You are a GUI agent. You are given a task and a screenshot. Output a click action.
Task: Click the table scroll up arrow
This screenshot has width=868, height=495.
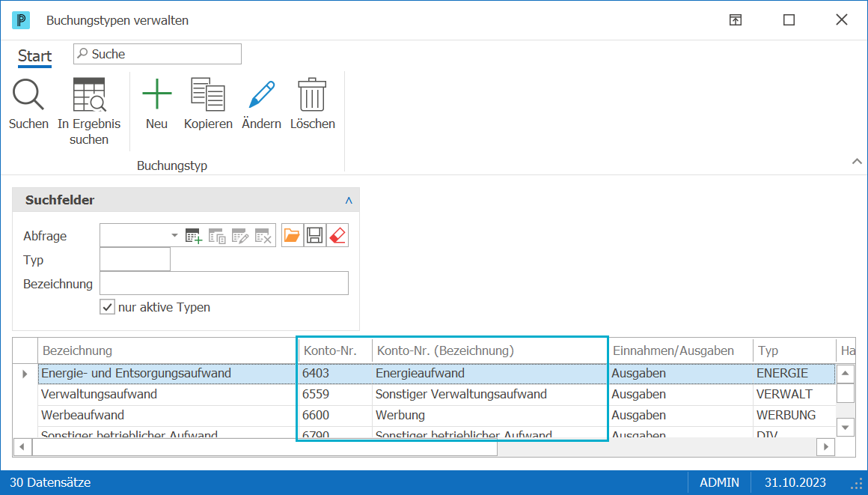[846, 374]
